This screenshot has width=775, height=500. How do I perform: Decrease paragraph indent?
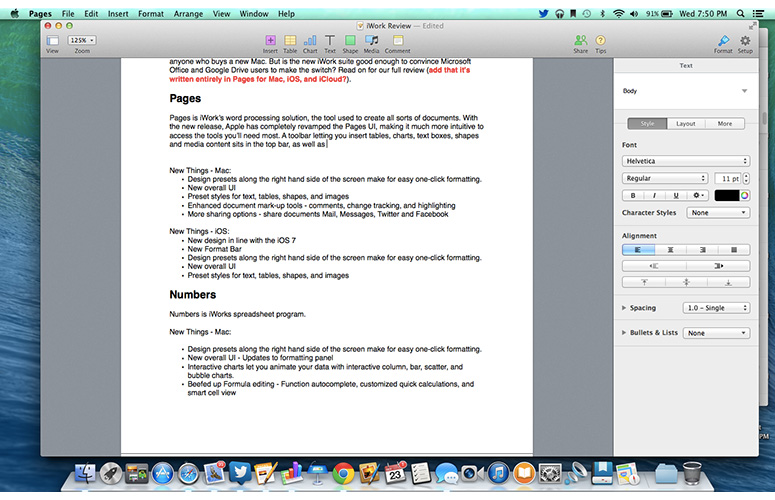654,266
